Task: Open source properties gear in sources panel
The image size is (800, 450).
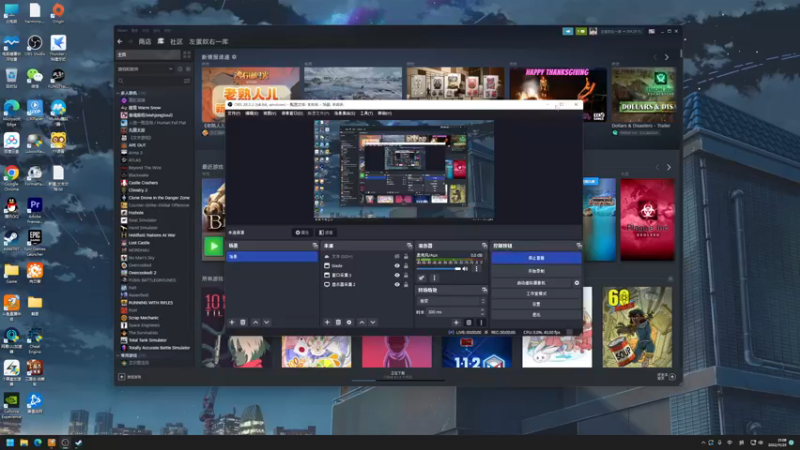Action: pyautogui.click(x=349, y=322)
